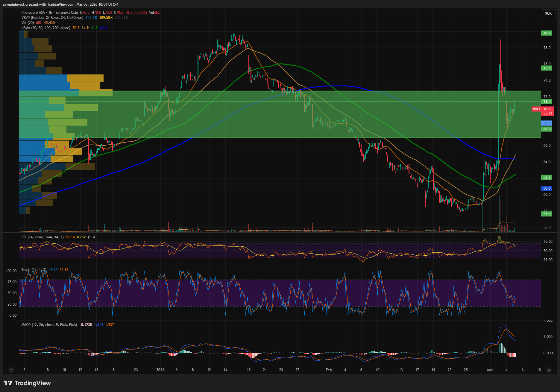Click the 75.5 green price label

point(547,68)
